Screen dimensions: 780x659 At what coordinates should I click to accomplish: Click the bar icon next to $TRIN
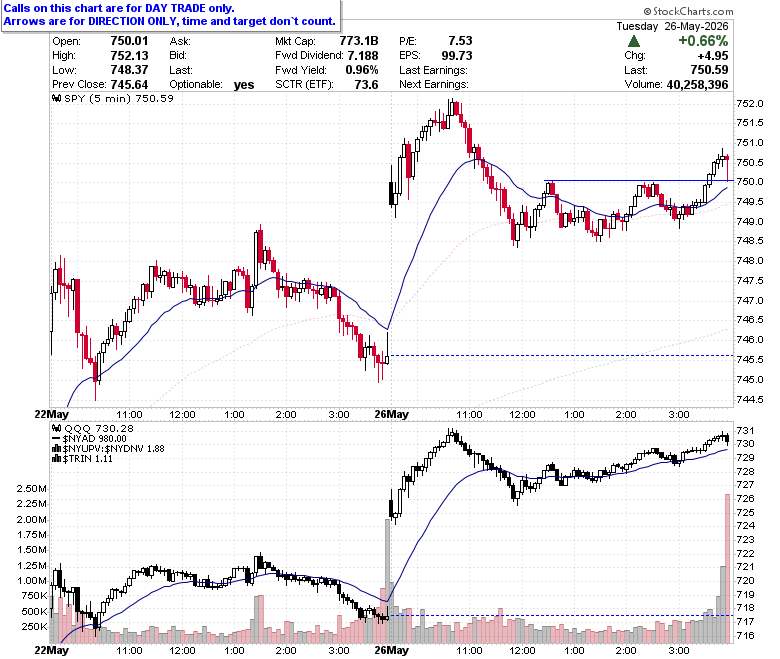click(57, 459)
